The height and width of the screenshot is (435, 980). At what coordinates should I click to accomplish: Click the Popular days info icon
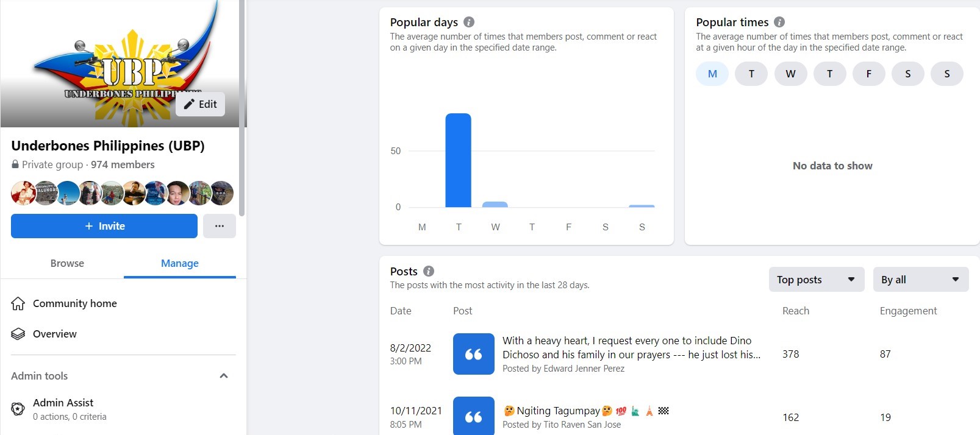click(x=468, y=22)
